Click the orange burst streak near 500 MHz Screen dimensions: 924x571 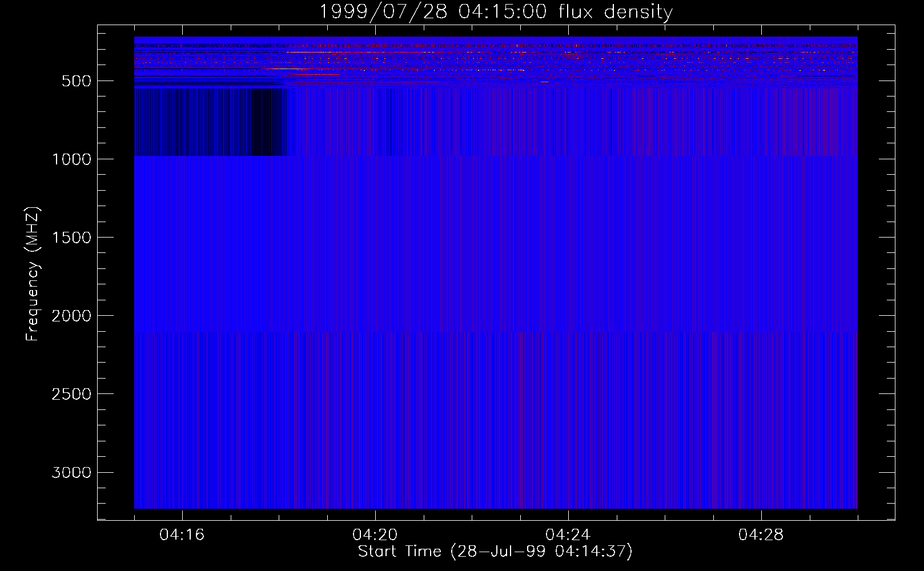[314, 74]
